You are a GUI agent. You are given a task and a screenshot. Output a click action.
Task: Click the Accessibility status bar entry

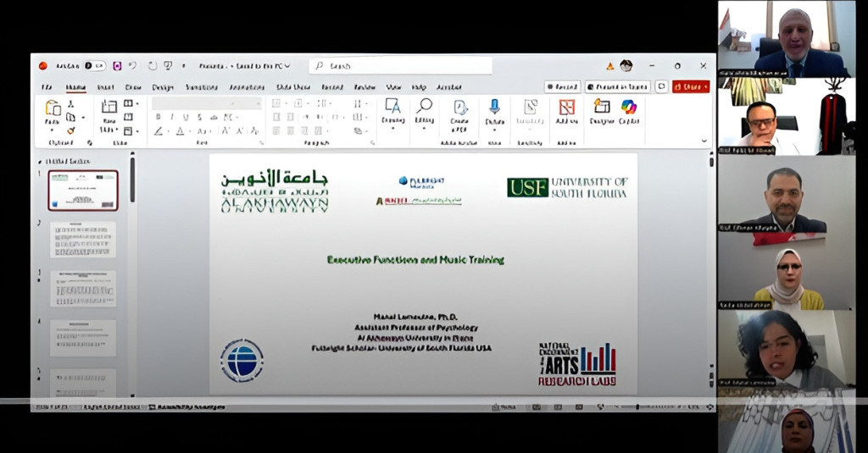187,407
